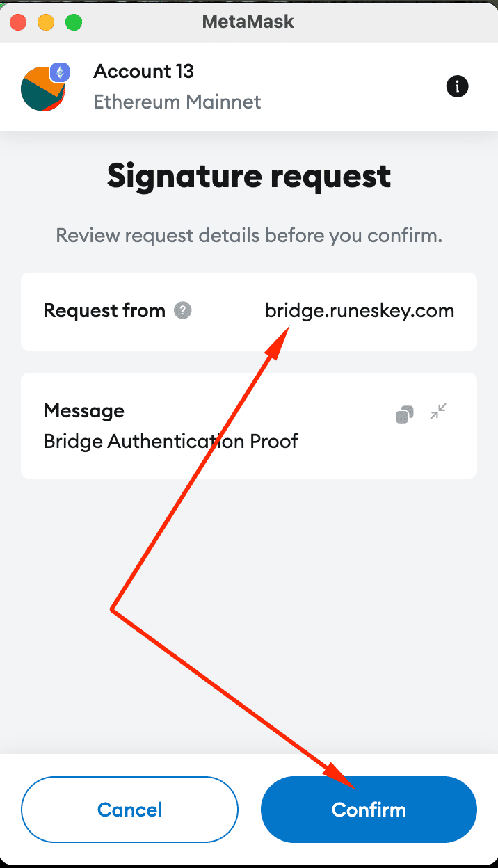This screenshot has width=498, height=868.
Task: Open the Ethereum Mainnet network selector
Action: click(177, 102)
